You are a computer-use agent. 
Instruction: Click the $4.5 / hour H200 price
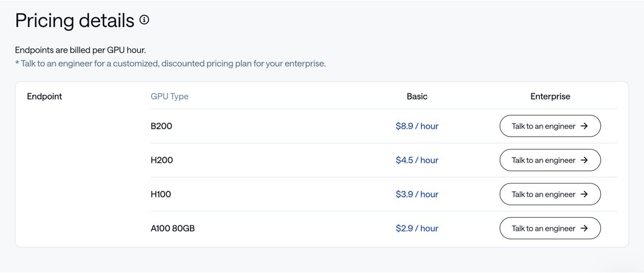(x=417, y=160)
